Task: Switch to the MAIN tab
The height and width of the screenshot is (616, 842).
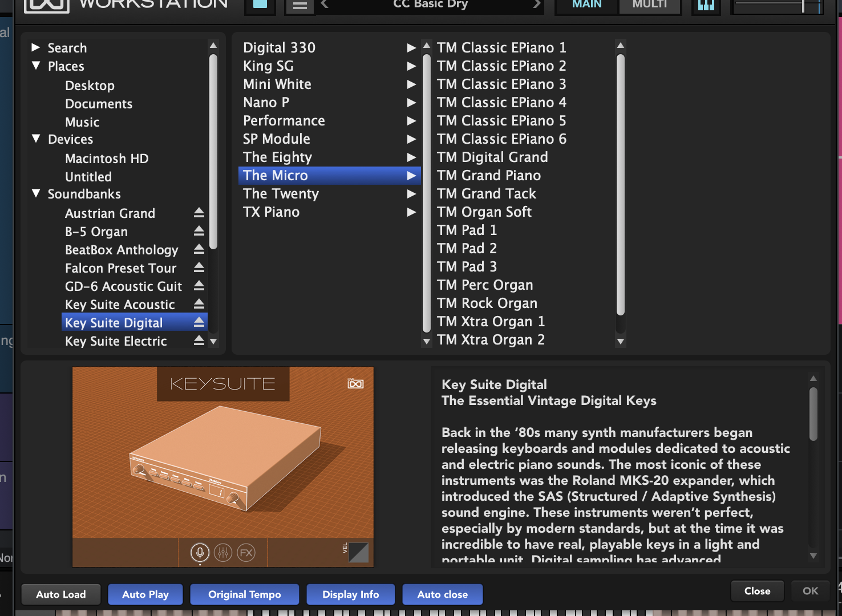Action: 586,6
